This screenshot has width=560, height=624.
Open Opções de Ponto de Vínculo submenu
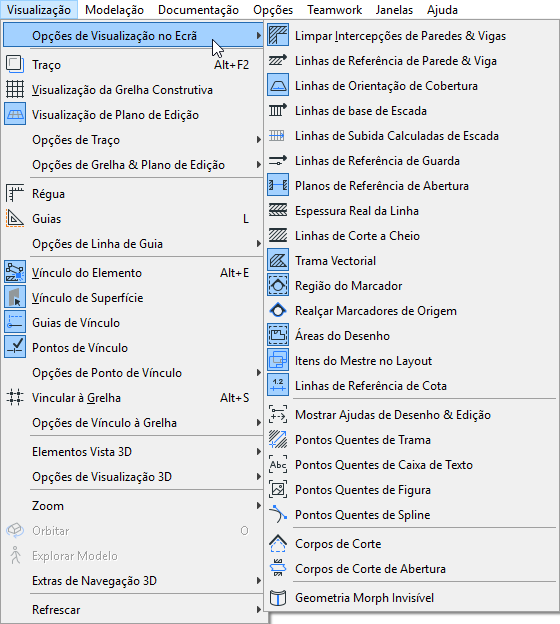(133, 373)
